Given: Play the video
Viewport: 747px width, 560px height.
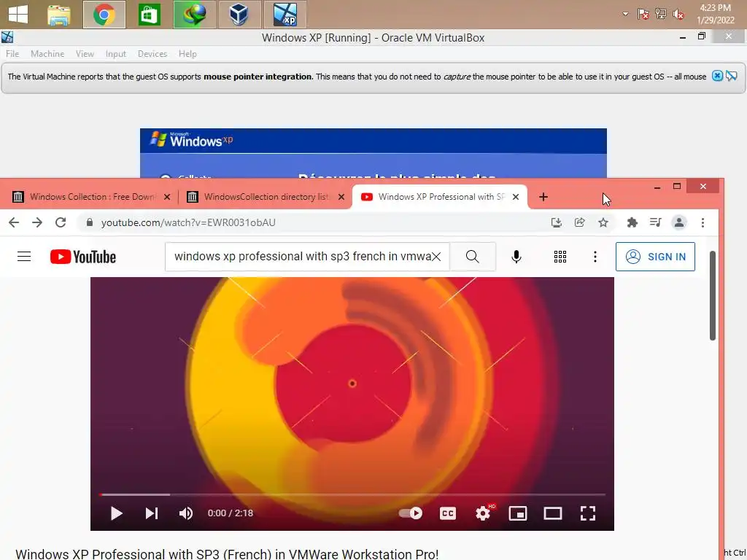Looking at the screenshot, I should coord(116,513).
